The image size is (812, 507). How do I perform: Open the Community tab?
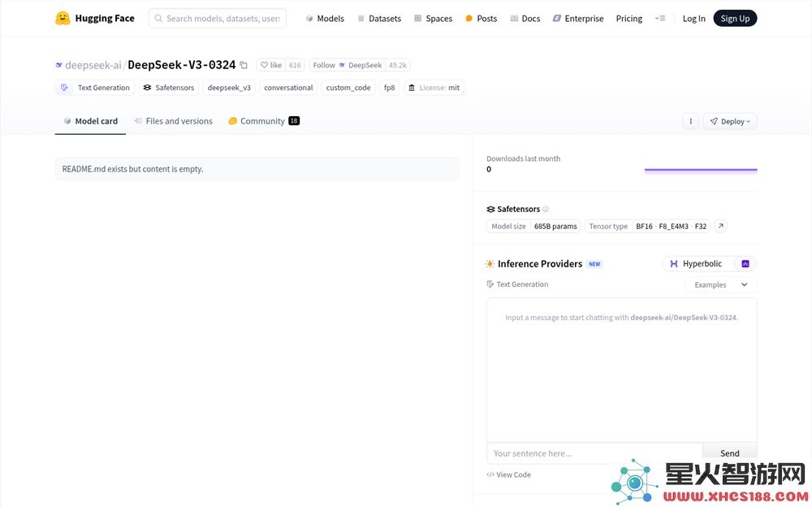point(264,121)
